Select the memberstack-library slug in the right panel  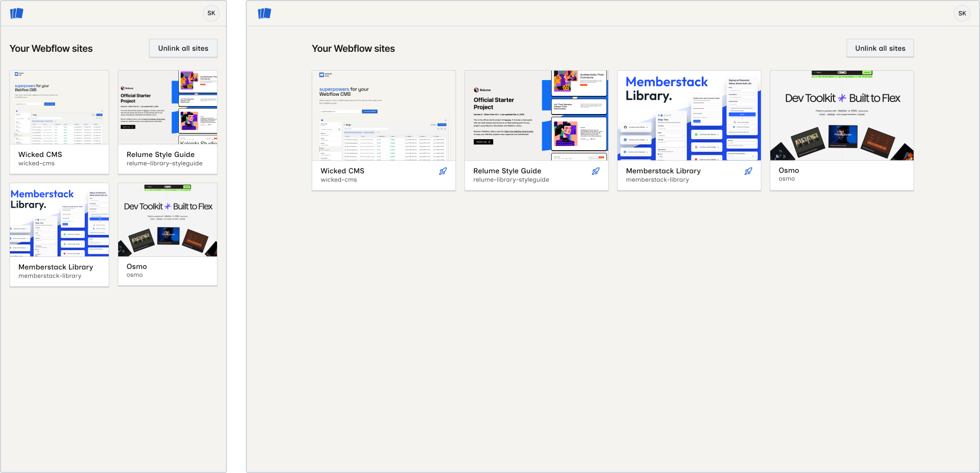(x=657, y=179)
